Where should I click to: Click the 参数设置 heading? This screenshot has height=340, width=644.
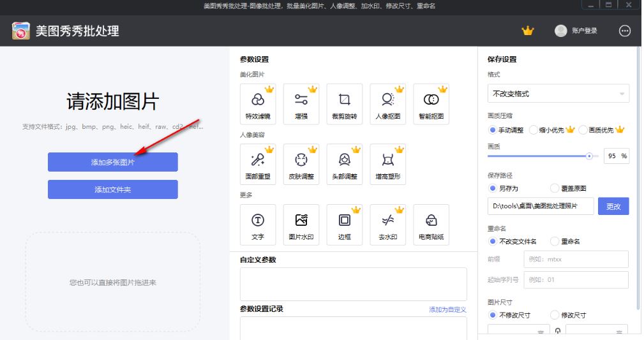click(254, 59)
